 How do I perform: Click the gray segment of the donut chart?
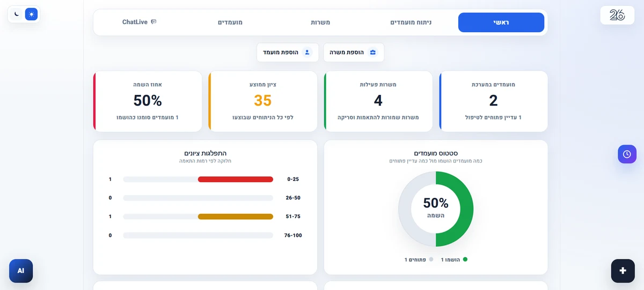(x=405, y=209)
